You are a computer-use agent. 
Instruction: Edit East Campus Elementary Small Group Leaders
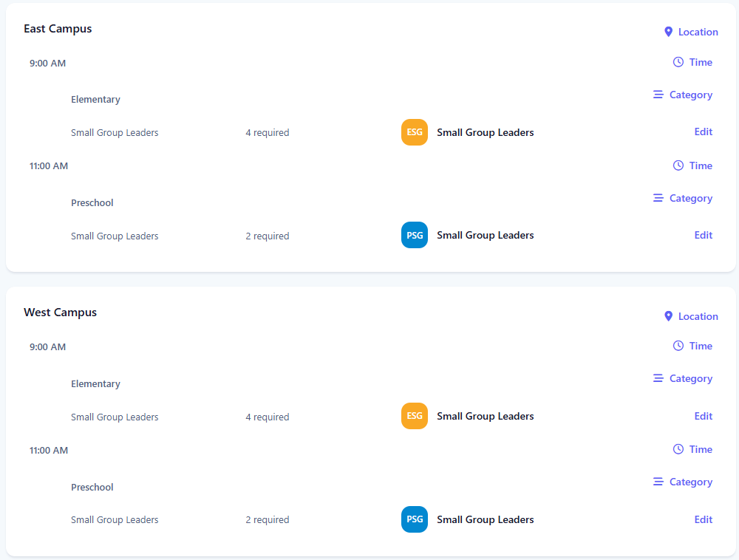tap(704, 132)
